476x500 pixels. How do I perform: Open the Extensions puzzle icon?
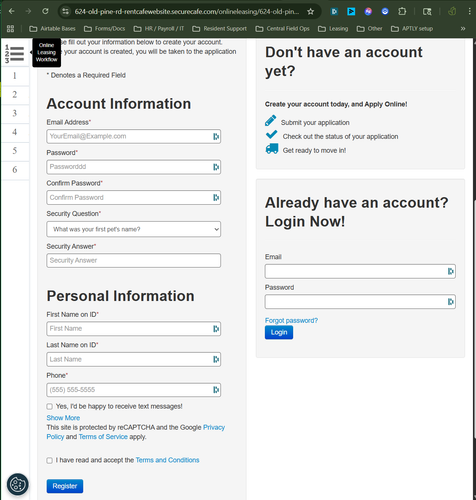(402, 11)
